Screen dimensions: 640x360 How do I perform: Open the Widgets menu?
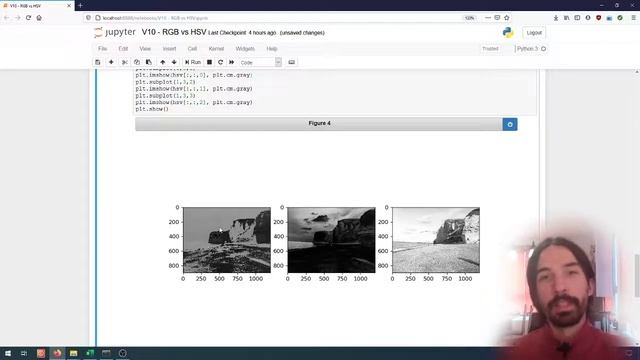(x=245, y=49)
